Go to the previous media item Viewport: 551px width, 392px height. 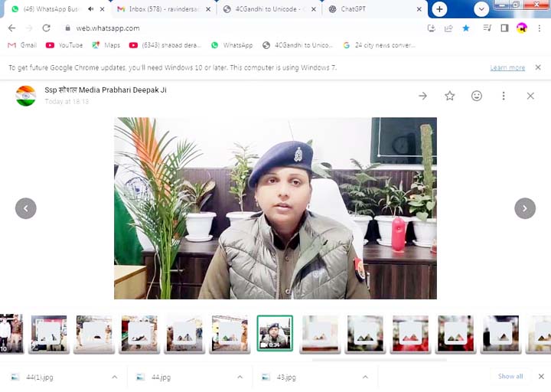tap(26, 208)
